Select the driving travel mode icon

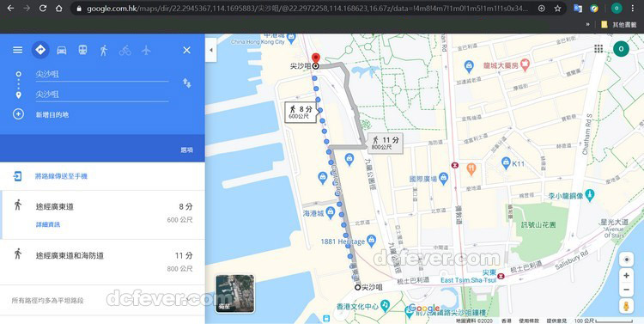[x=62, y=50]
